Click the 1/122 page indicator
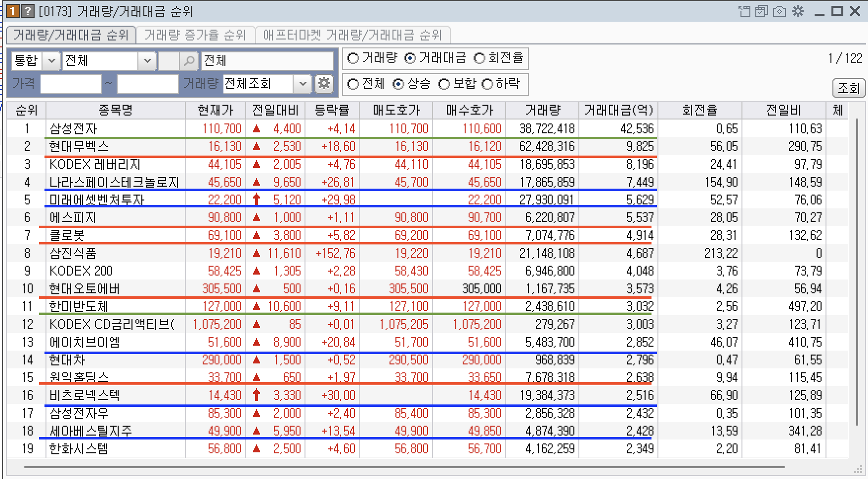 tap(846, 59)
